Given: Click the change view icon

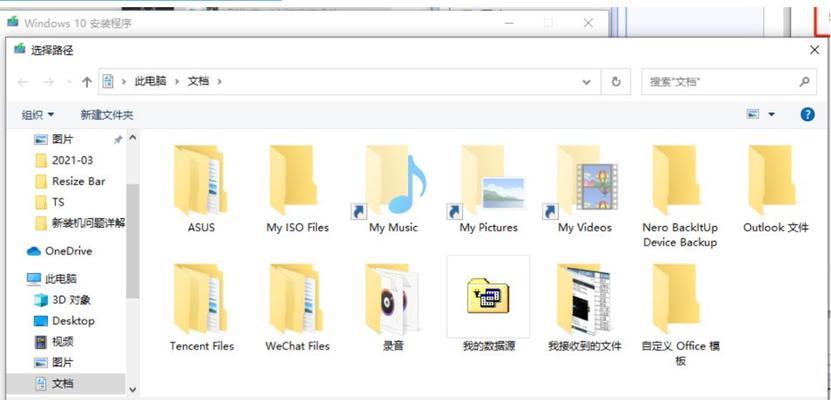Looking at the screenshot, I should click(753, 114).
